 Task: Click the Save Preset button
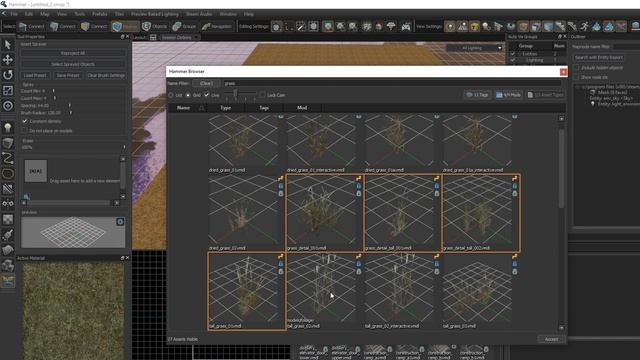click(x=68, y=76)
